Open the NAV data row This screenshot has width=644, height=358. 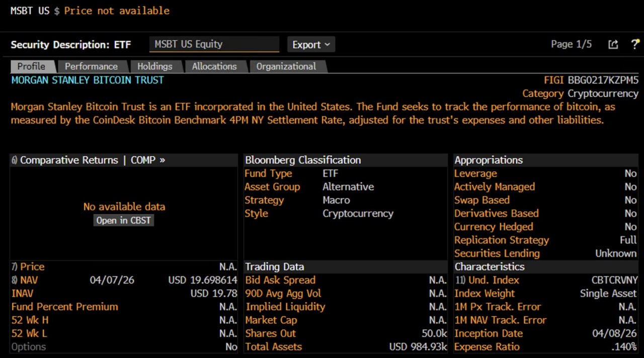tap(25, 280)
